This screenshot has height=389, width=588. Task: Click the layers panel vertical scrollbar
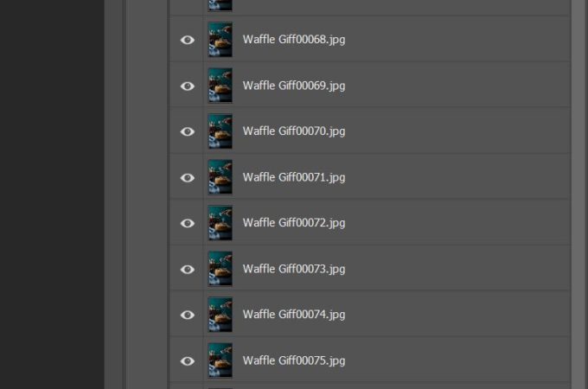(579, 194)
